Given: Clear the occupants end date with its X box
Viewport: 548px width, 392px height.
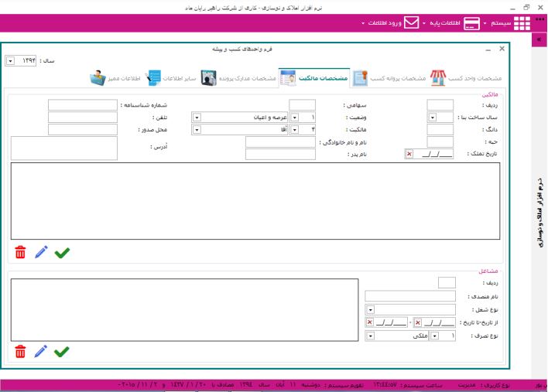Looking at the screenshot, I should coord(369,322).
